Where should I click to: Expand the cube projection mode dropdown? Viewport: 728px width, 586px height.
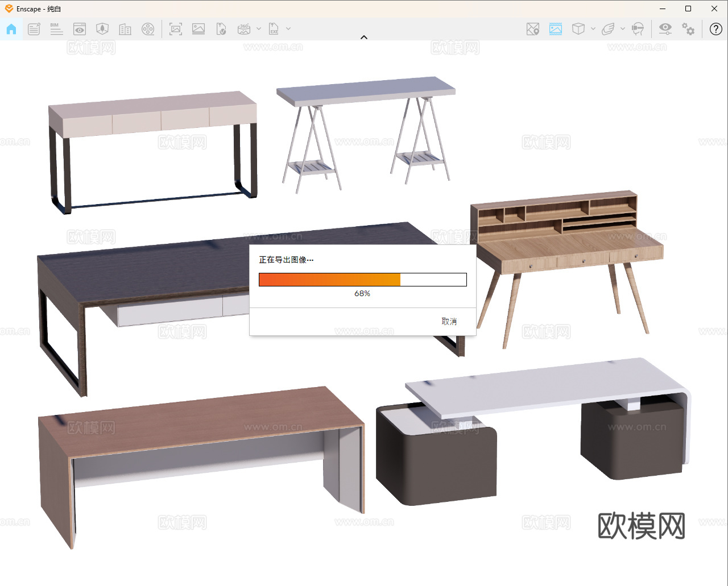point(593,29)
